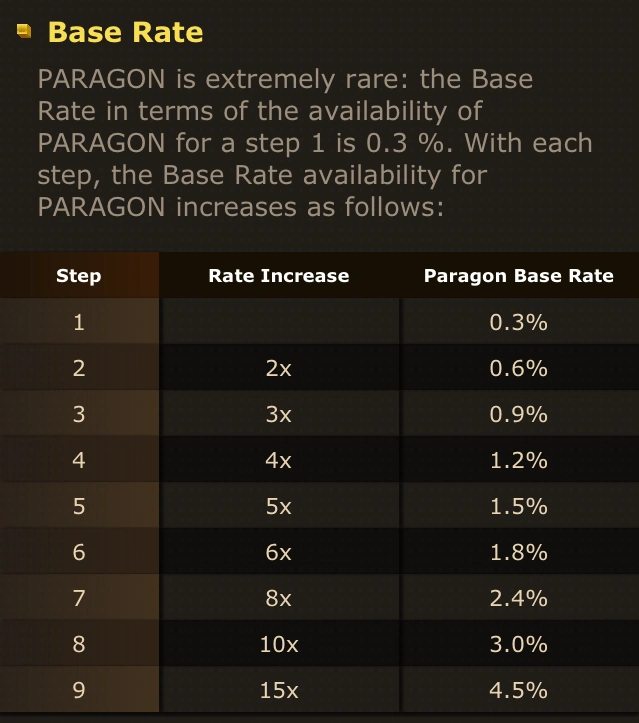Click the 1.8% base rate value
Viewport: 639px width, 723px height.
click(x=519, y=551)
